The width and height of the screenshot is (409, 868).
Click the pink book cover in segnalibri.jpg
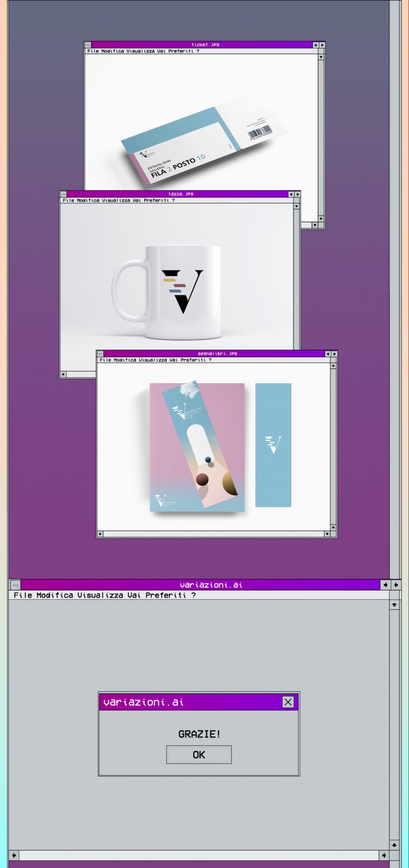coord(197,448)
